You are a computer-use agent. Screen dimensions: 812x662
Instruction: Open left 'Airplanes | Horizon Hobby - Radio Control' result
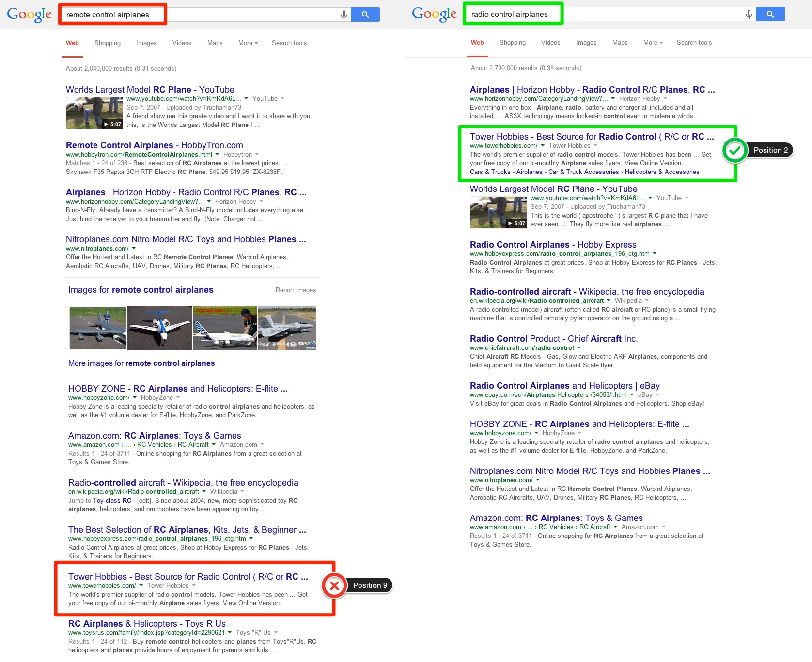(x=186, y=192)
